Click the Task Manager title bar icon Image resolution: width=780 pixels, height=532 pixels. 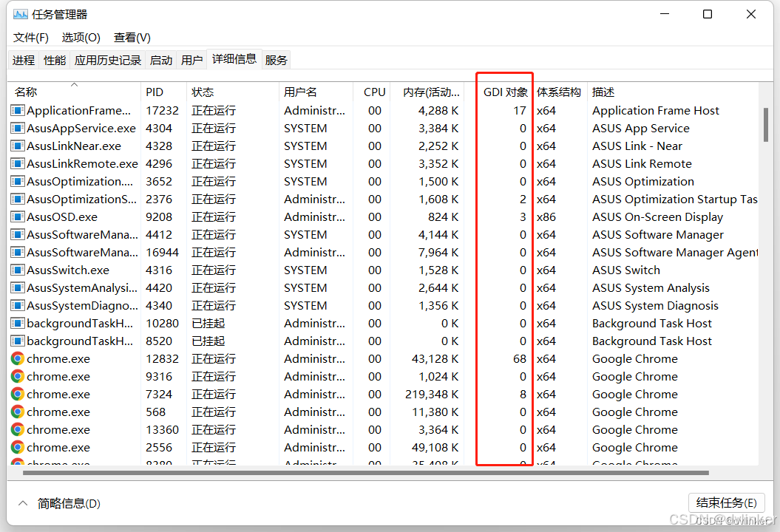coord(21,15)
